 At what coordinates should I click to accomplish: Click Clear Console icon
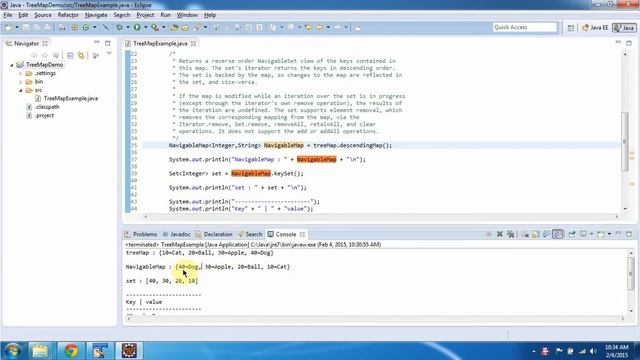pyautogui.click(x=525, y=234)
